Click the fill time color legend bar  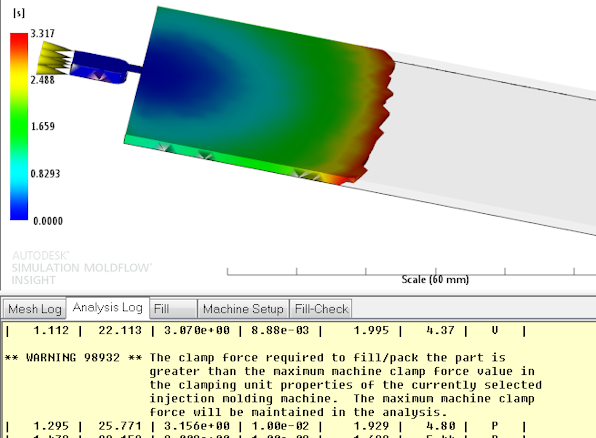click(x=19, y=126)
